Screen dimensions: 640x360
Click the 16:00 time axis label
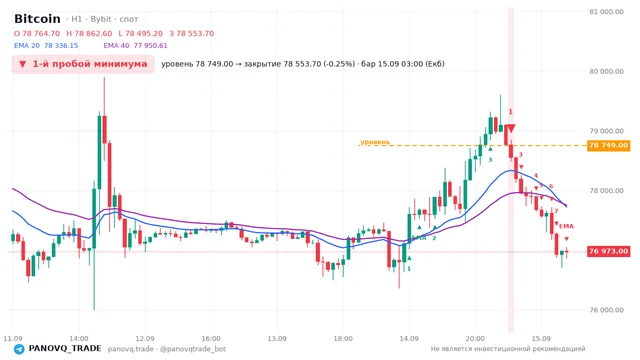[x=211, y=339]
